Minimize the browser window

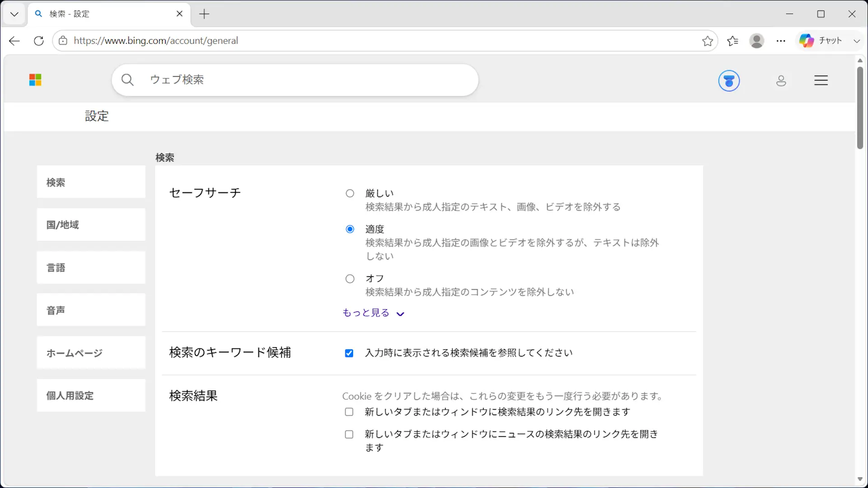790,14
